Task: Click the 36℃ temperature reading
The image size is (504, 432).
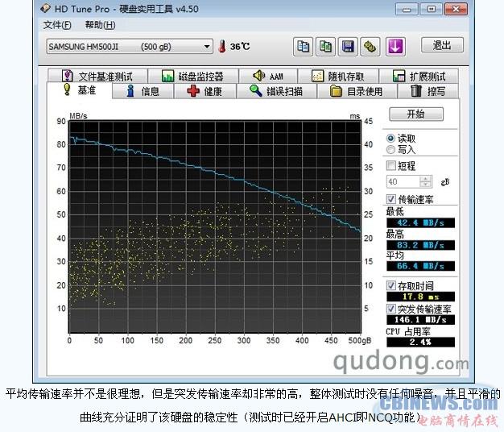Action: [x=240, y=47]
